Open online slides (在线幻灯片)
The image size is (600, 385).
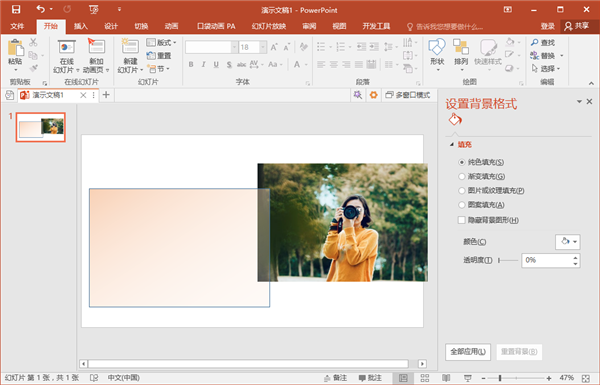(67, 56)
